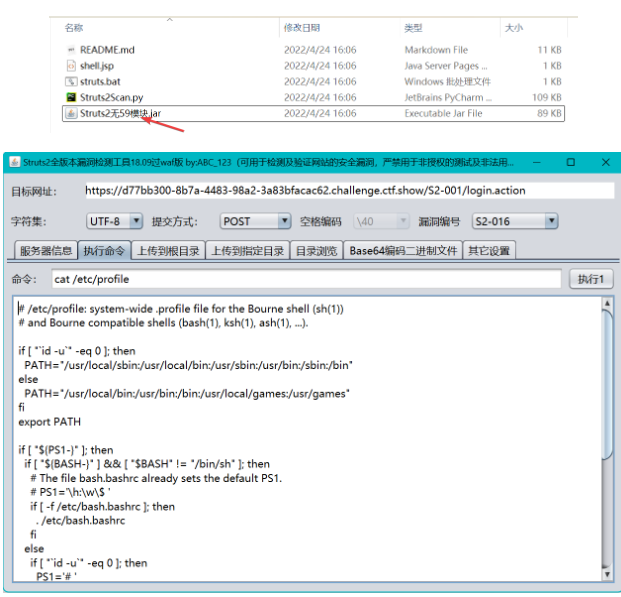Minimize the Struts2 tool window
Screen dimensions: 621x597
click(537, 162)
